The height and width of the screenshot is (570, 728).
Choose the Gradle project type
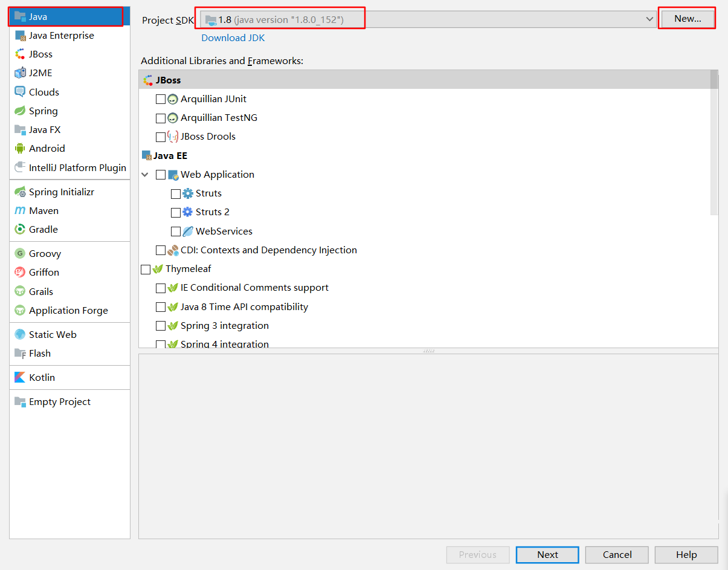[x=70, y=229]
